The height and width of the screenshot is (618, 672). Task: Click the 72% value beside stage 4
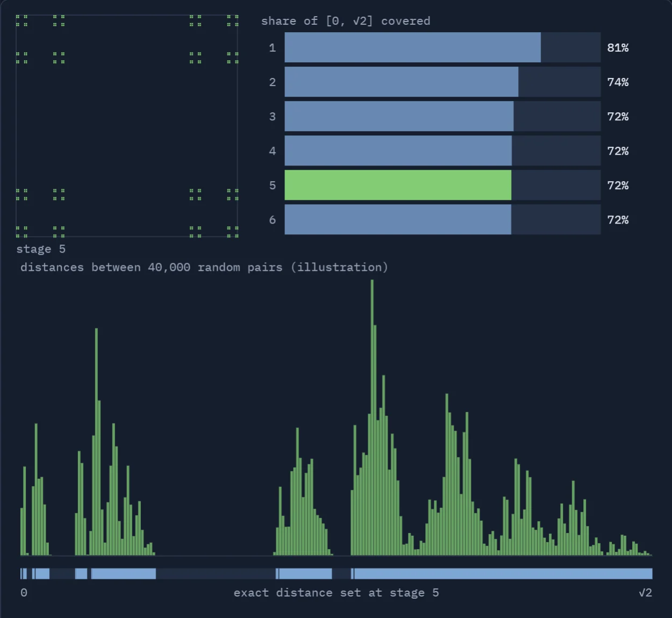(x=618, y=151)
